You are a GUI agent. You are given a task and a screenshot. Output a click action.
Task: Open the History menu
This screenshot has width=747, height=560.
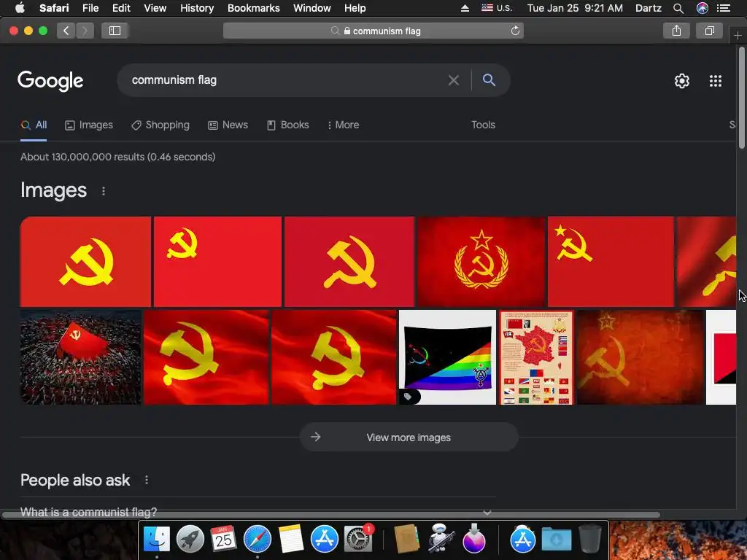pos(197,8)
